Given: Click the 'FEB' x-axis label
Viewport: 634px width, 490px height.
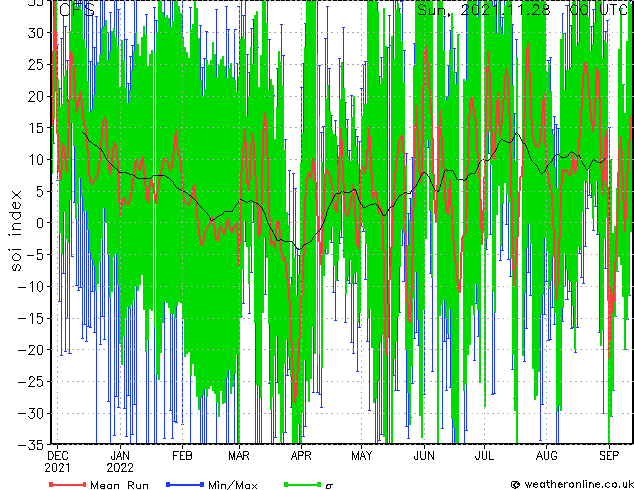Looking at the screenshot, I should pos(182,456).
